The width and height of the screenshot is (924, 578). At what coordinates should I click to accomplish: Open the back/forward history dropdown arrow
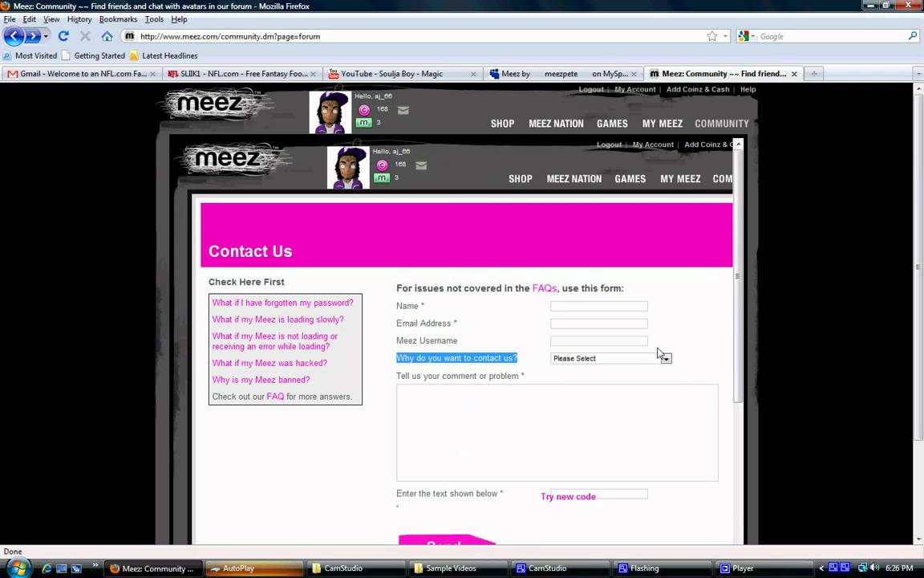[46, 37]
